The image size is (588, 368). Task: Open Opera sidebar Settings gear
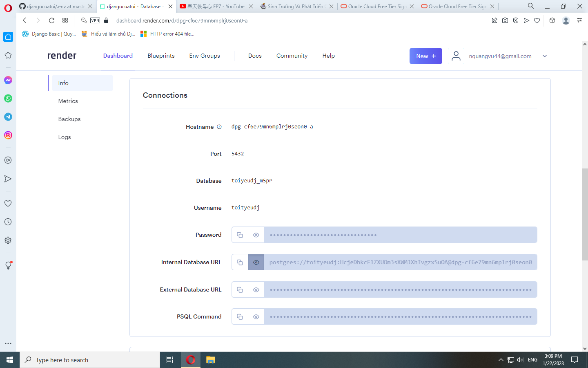pos(8,240)
